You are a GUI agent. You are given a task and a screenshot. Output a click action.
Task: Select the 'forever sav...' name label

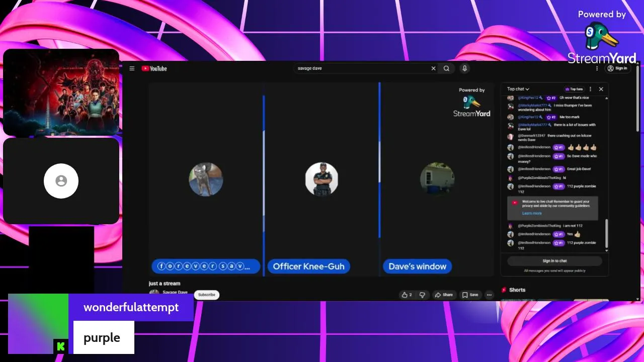pos(206,266)
